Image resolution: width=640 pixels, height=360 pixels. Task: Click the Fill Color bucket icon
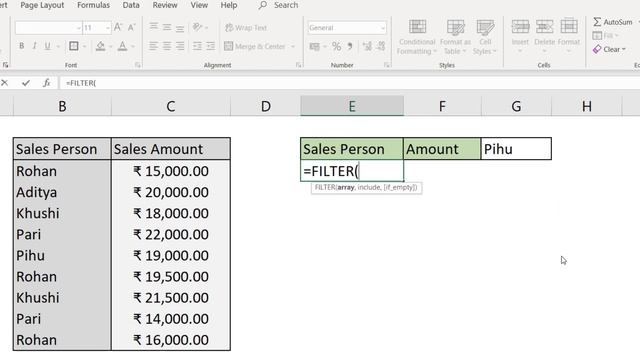coord(100,46)
